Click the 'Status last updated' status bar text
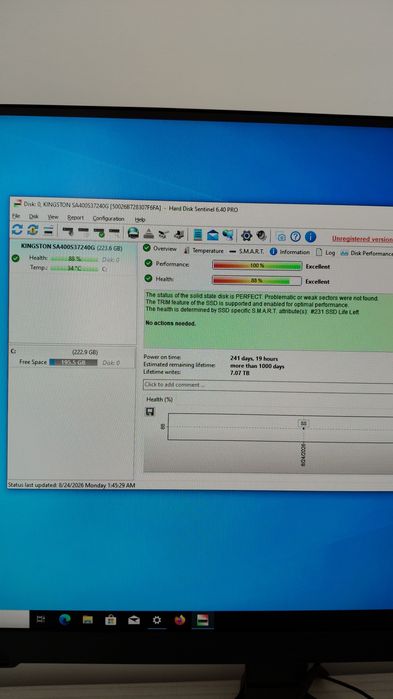 tap(72, 485)
